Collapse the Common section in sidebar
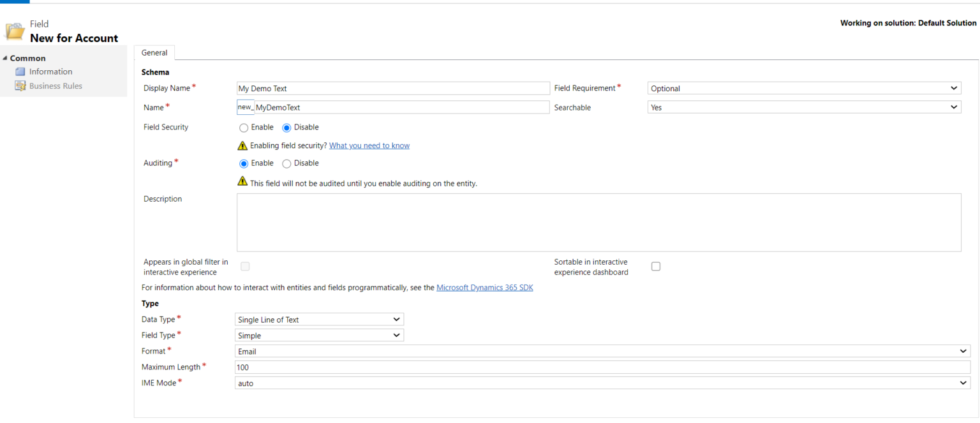980x423 pixels. coord(5,58)
